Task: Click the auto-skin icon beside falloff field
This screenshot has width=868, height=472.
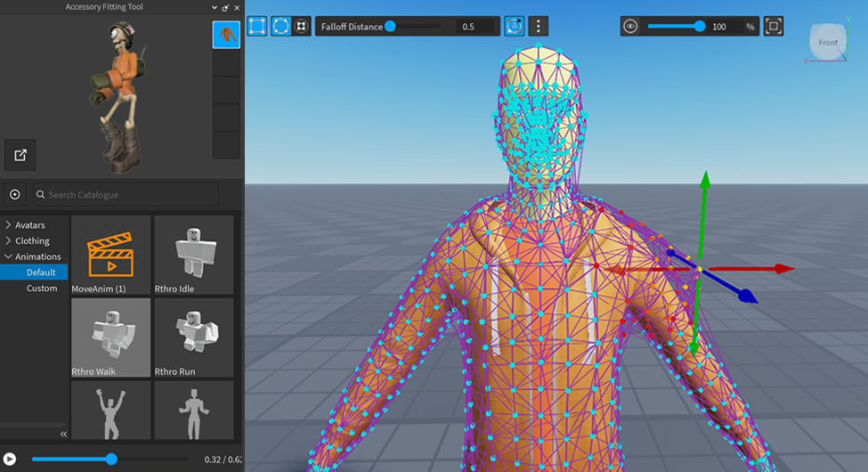Action: click(x=514, y=26)
